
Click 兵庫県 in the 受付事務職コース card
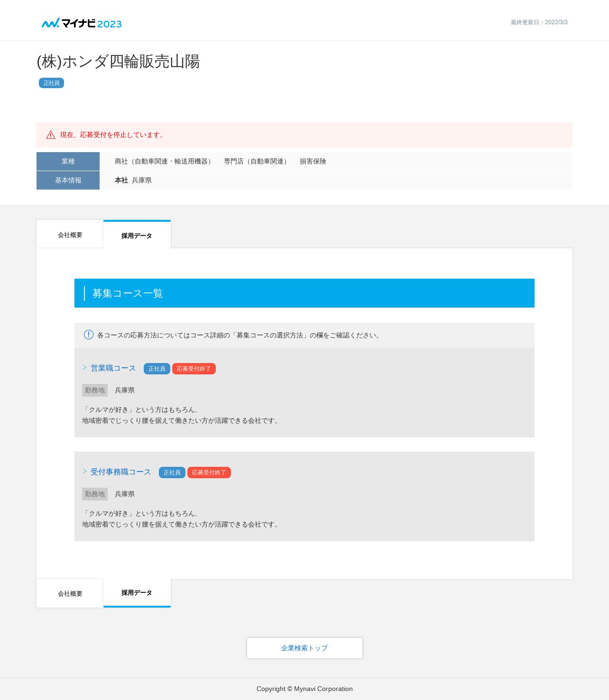(125, 494)
